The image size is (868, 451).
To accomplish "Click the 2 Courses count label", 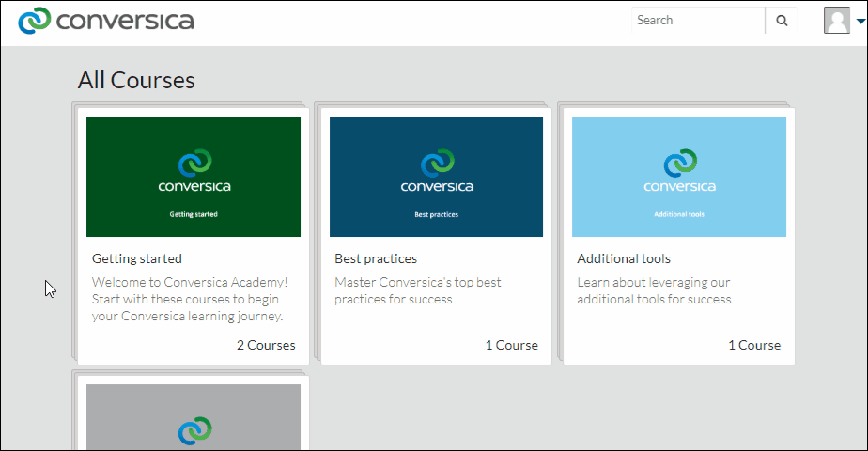I will (266, 345).
